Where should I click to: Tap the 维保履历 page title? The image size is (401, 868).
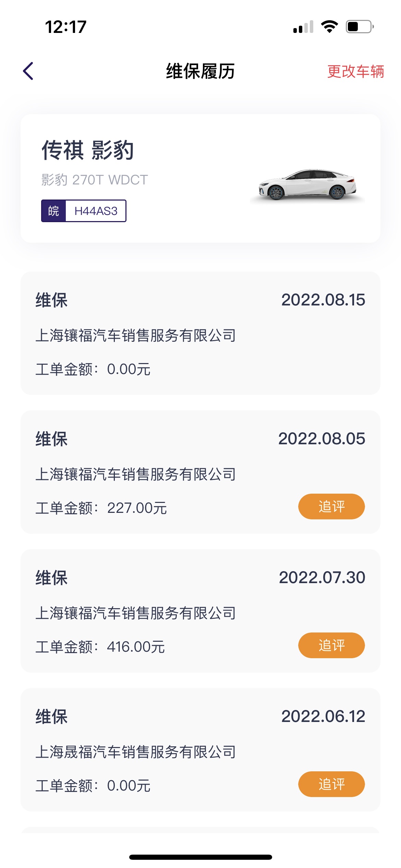[x=200, y=71]
